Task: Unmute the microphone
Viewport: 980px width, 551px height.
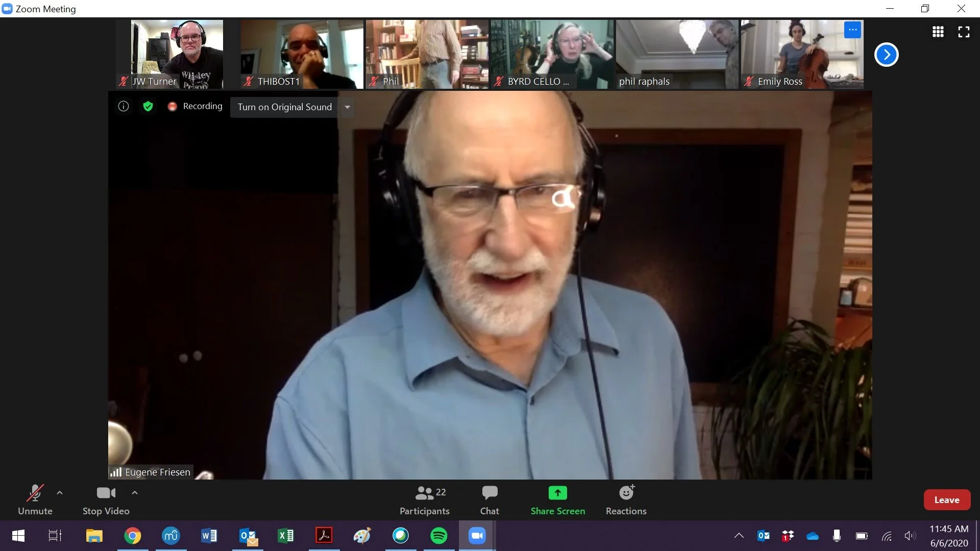Action: pos(35,500)
